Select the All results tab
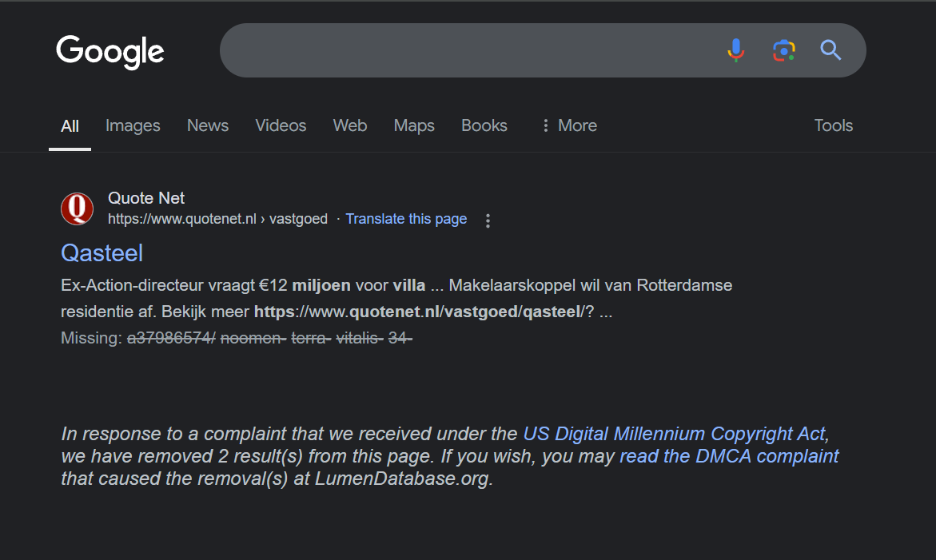936x560 pixels. tap(70, 126)
